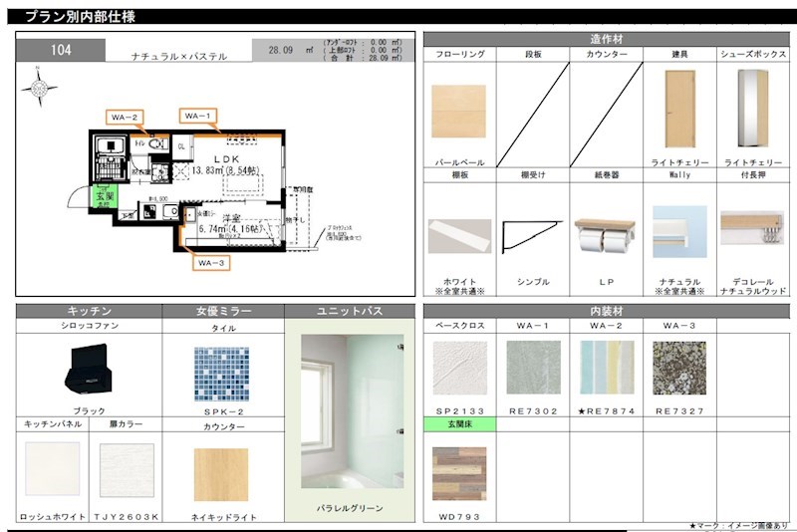Click the white shelf board image
Screen dimensions: 797x532
tap(459, 237)
